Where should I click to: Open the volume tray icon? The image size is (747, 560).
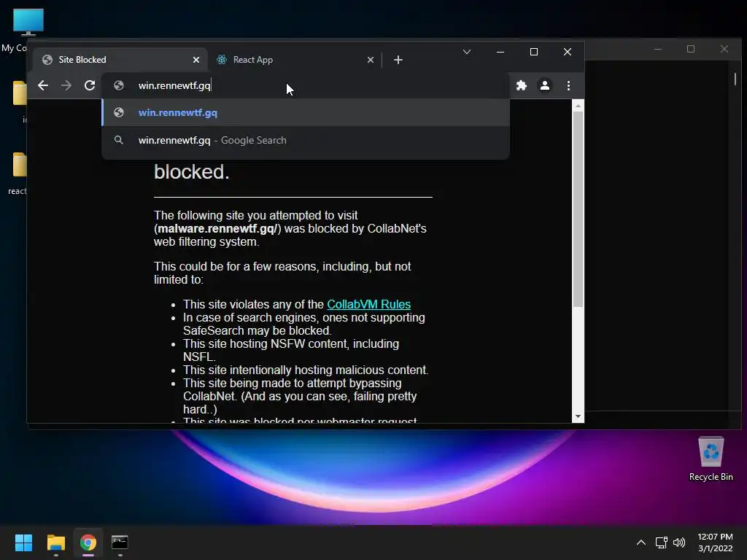[x=679, y=542]
